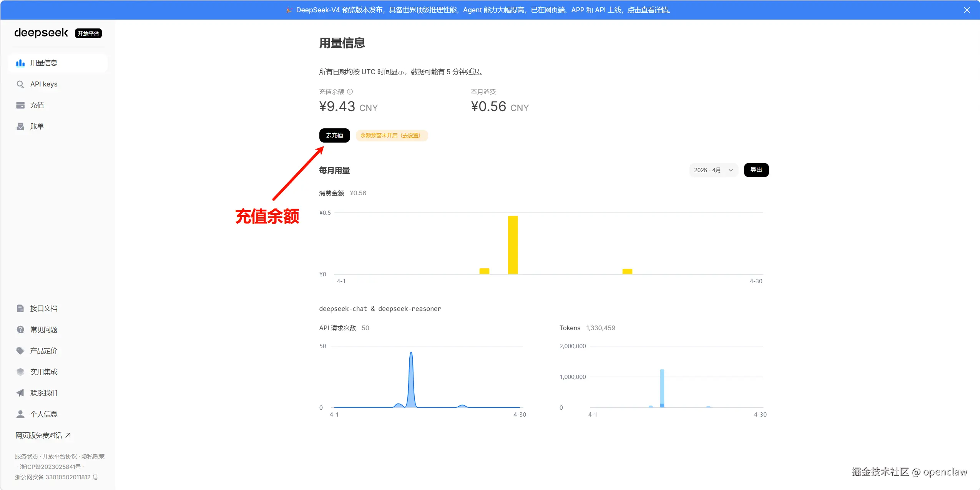Click the deepseek-chat & deepseek-reasoner label
980x490 pixels.
(380, 309)
